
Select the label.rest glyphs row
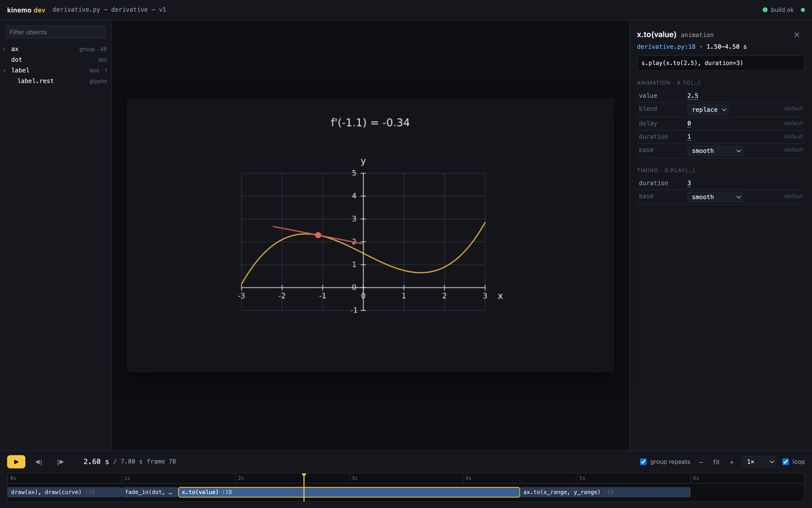pyautogui.click(x=56, y=81)
